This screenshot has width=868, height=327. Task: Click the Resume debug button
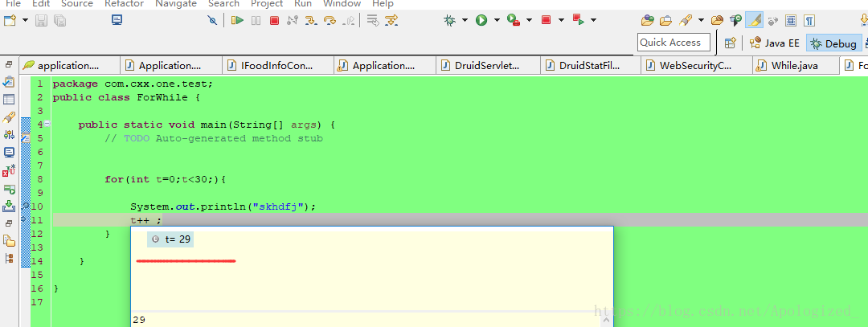237,20
